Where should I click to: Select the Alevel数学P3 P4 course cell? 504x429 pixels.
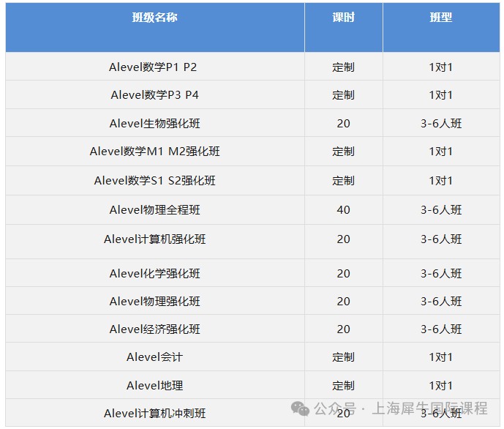[x=154, y=95]
